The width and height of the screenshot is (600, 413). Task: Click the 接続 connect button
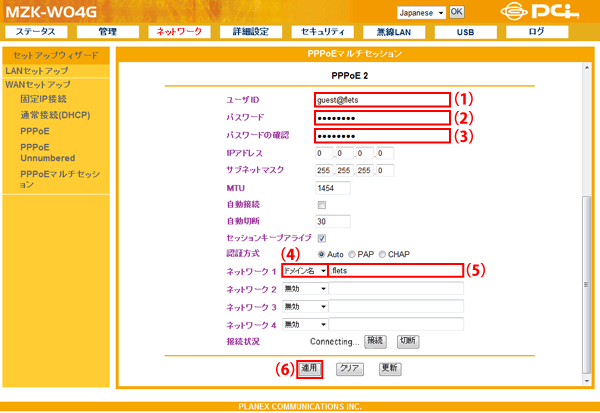[x=374, y=341]
